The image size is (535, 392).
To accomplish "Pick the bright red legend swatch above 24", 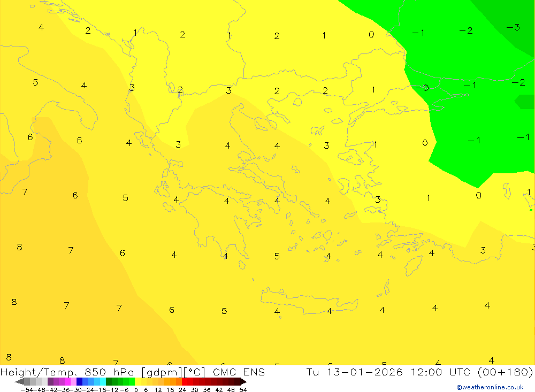I will pyautogui.click(x=185, y=382).
